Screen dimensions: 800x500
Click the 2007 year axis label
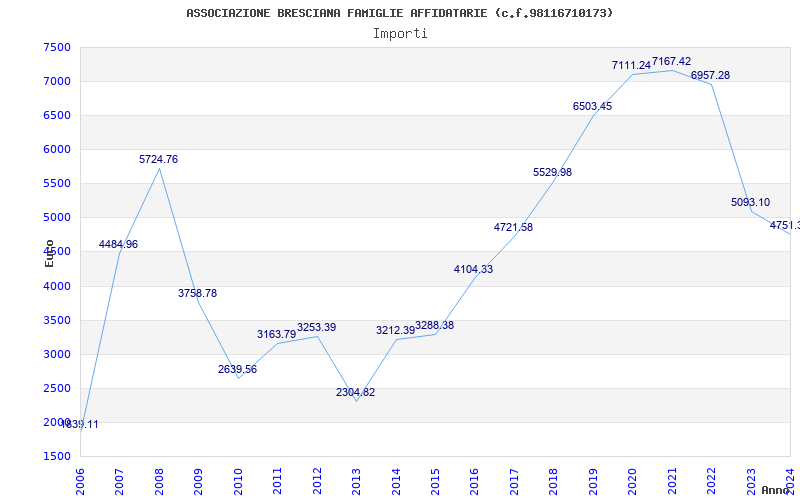click(x=119, y=482)
